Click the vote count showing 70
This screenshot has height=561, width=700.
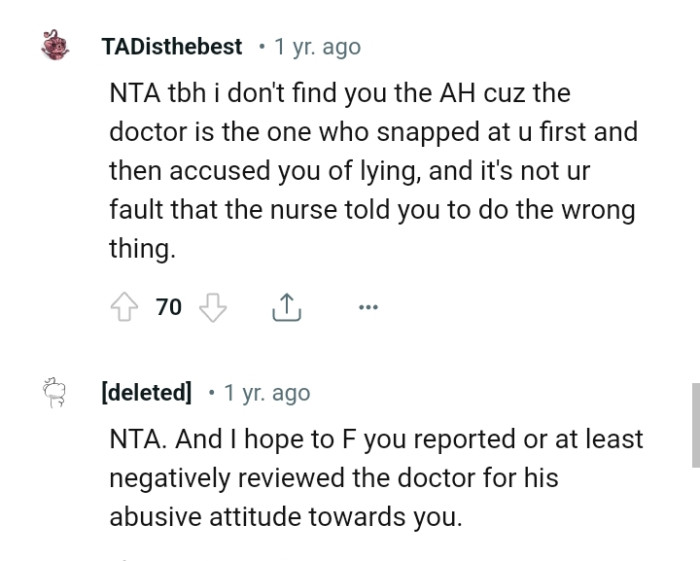pyautogui.click(x=169, y=308)
